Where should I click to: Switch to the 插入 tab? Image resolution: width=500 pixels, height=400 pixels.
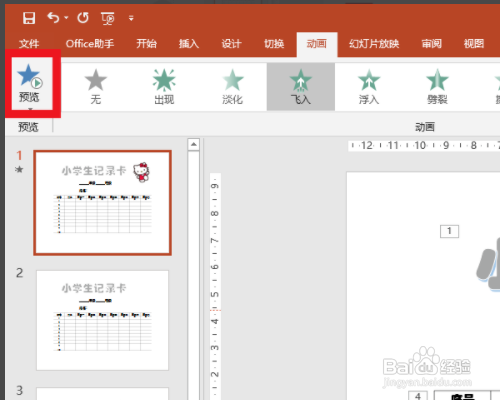pyautogui.click(x=189, y=44)
